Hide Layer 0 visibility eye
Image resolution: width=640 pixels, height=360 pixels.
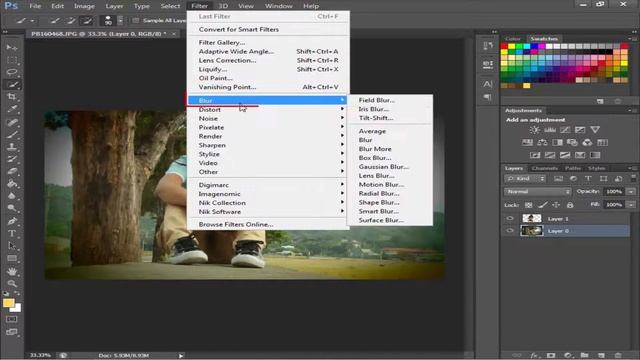point(510,231)
